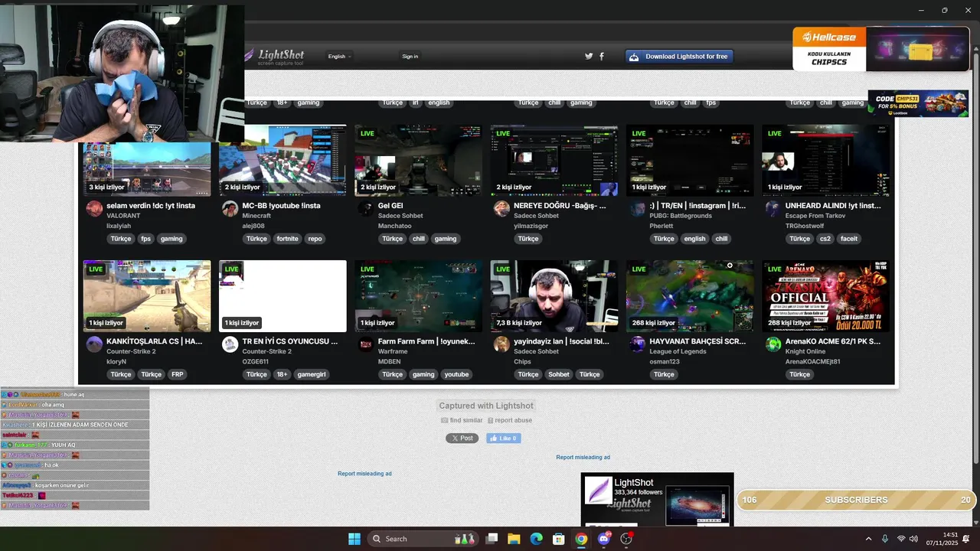The image size is (980, 551).
Task: Open the Warframe Farm Farm Farm thumbnail
Action: pyautogui.click(x=418, y=296)
